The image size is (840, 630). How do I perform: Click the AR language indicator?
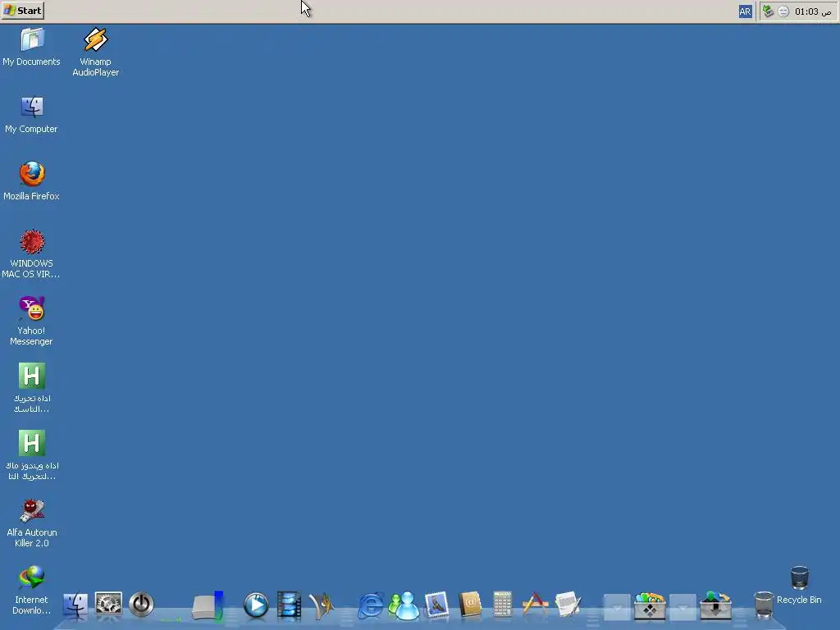click(x=745, y=11)
